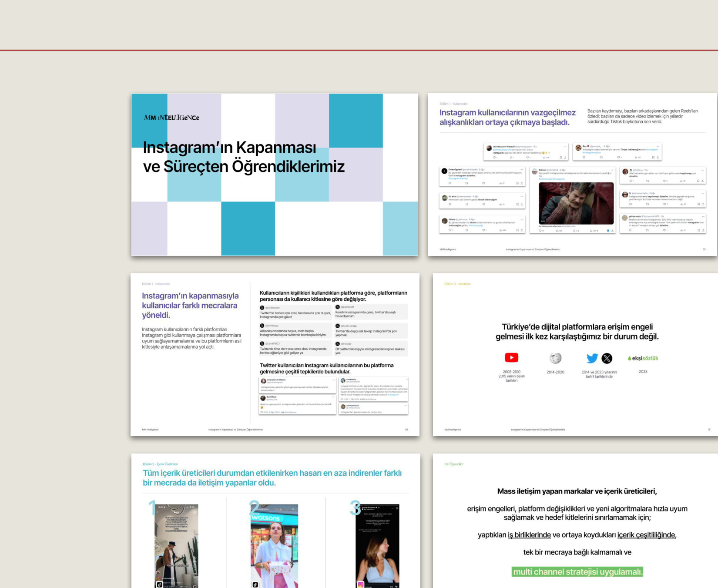Viewport: 718px width, 588px height.
Task: Click the red YouTube logo icon
Action: click(511, 358)
